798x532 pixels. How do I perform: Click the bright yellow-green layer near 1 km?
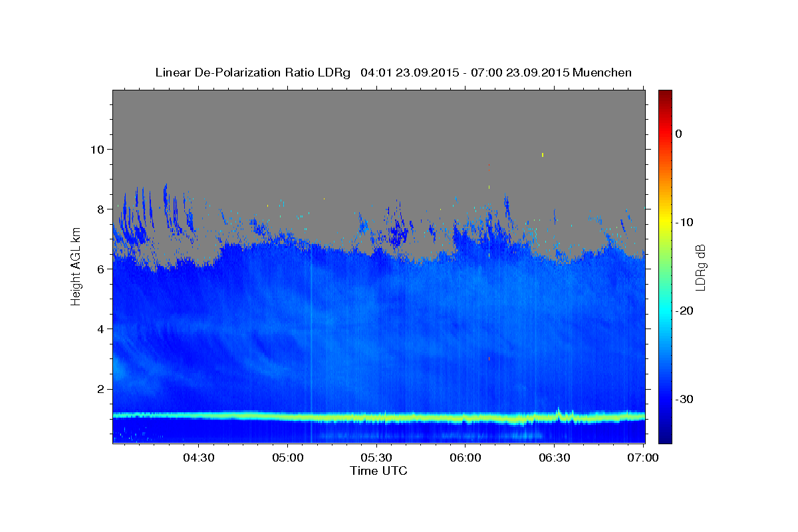click(x=378, y=417)
